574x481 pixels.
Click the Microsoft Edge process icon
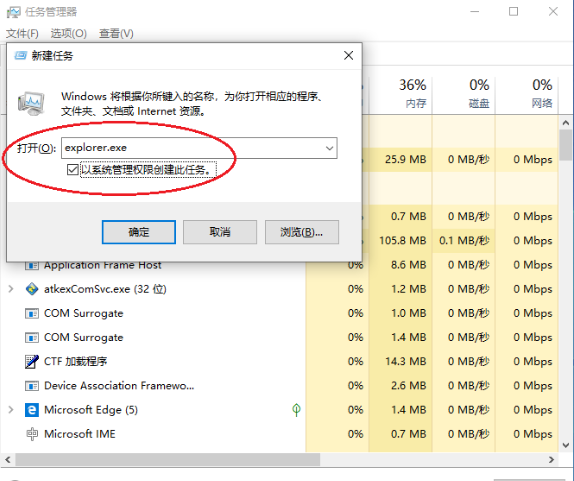click(32, 410)
